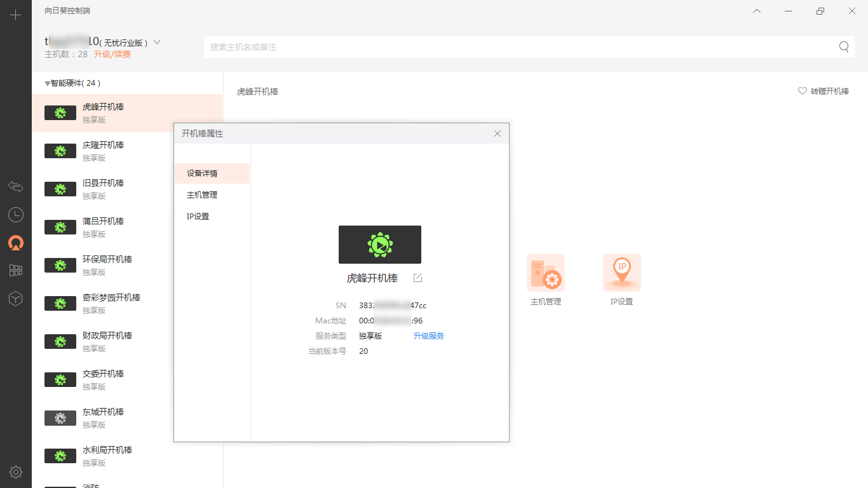The height and width of the screenshot is (488, 868).
Task: Switch to IP设置 tab in dialog
Action: click(212, 217)
